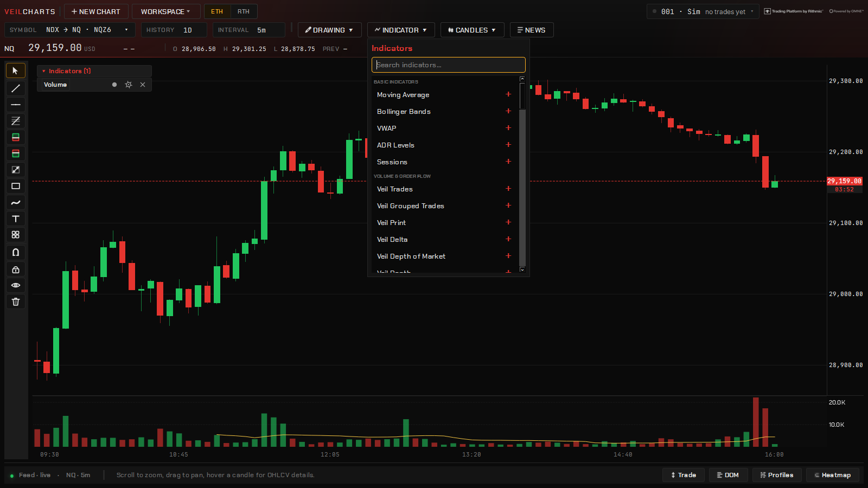Switch to ETH session
This screenshot has width=868, height=488.
[x=217, y=11]
